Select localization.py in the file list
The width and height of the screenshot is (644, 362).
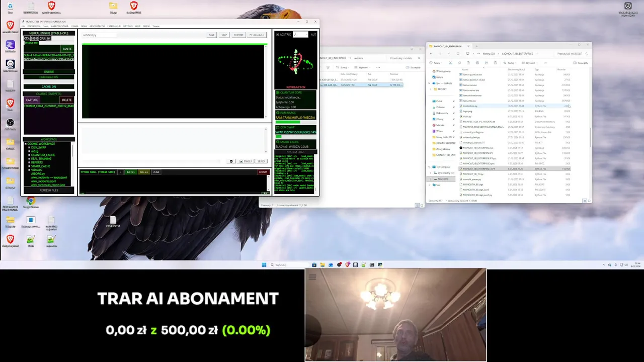click(x=470, y=106)
